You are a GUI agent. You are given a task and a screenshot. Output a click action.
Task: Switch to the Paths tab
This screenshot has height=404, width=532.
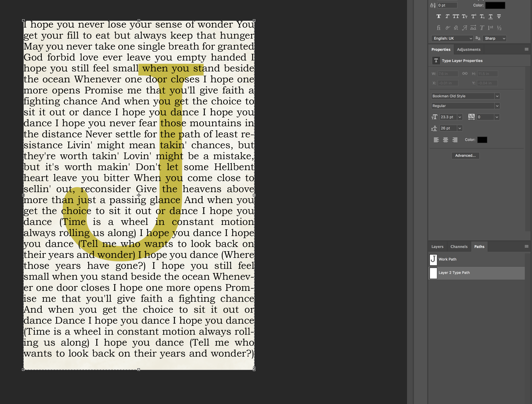coord(479,246)
